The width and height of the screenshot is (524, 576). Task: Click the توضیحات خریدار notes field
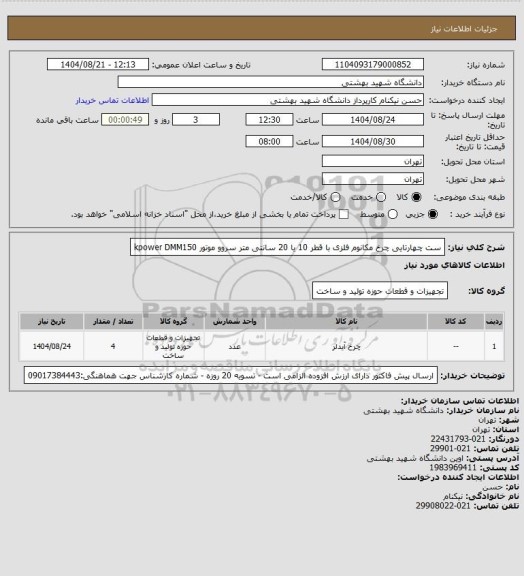[x=231, y=375]
